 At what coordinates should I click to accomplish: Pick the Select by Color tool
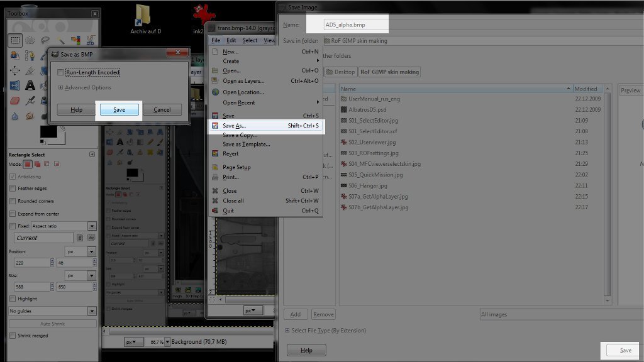coord(75,40)
